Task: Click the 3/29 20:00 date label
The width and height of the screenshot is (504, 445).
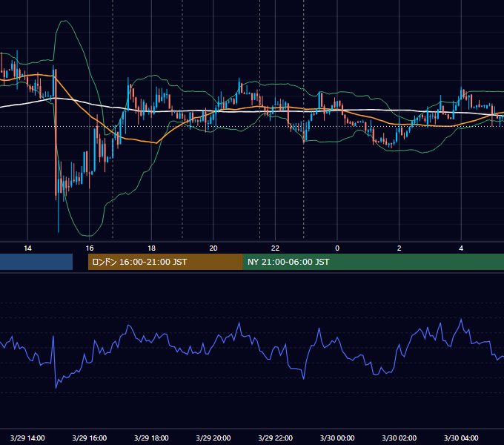Action: pos(213,438)
